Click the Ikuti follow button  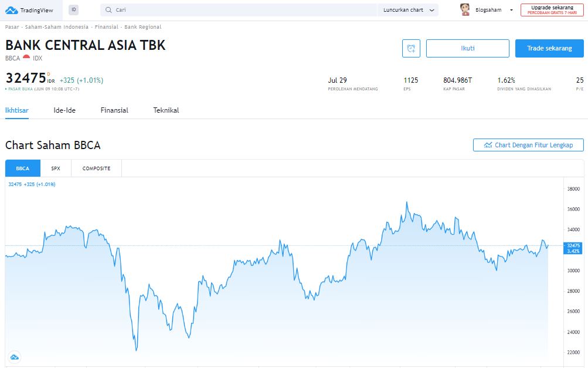click(468, 49)
